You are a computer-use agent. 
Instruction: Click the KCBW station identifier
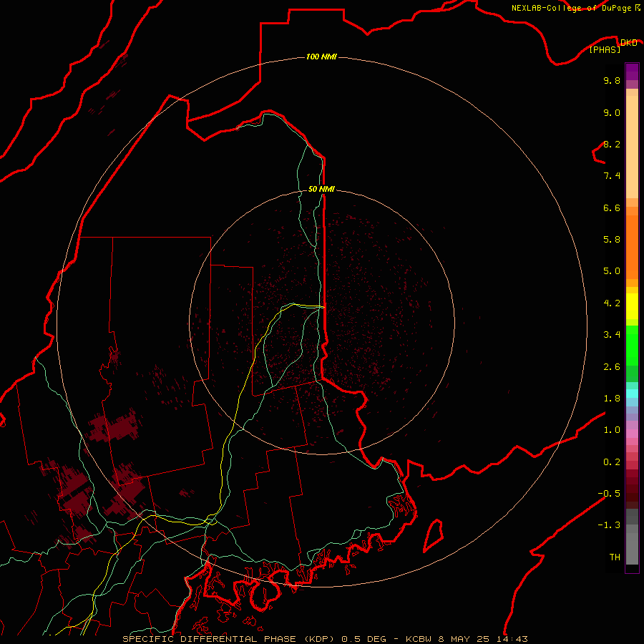point(420,639)
